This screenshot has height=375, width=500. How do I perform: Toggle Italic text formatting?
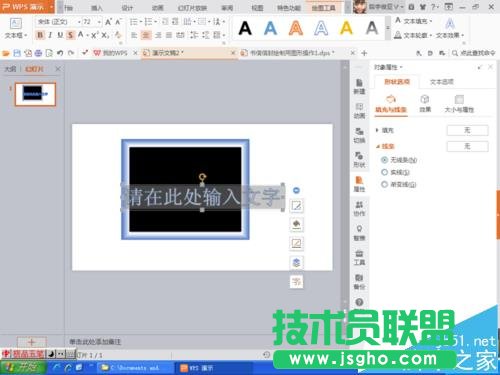[x=50, y=35]
